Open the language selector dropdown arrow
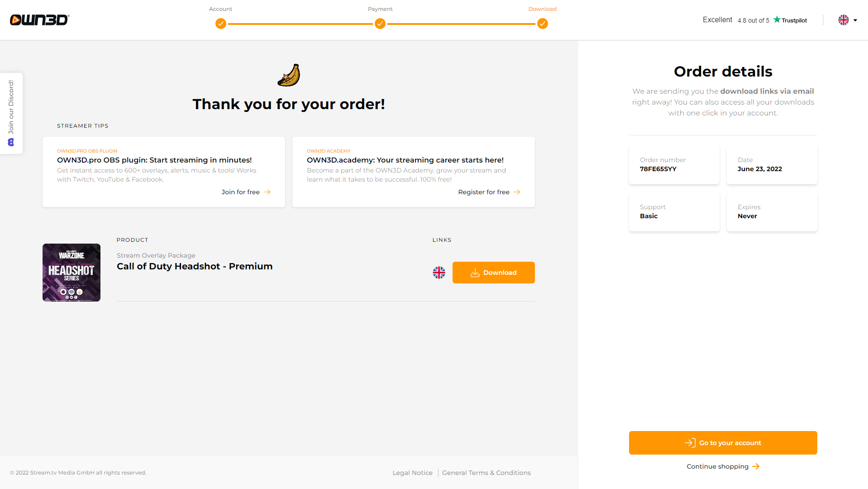Viewport: 868px width, 489px height. pyautogui.click(x=855, y=20)
